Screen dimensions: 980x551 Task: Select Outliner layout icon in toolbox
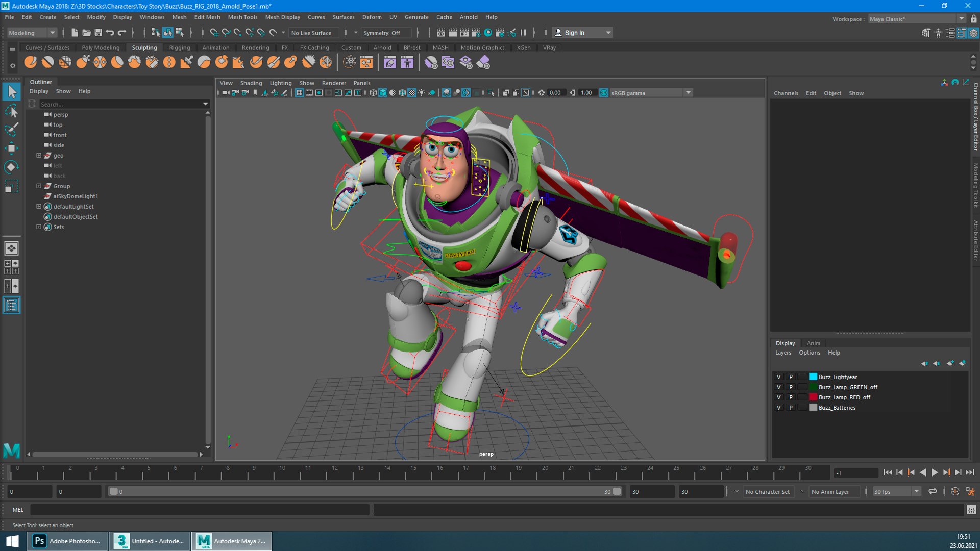click(11, 305)
